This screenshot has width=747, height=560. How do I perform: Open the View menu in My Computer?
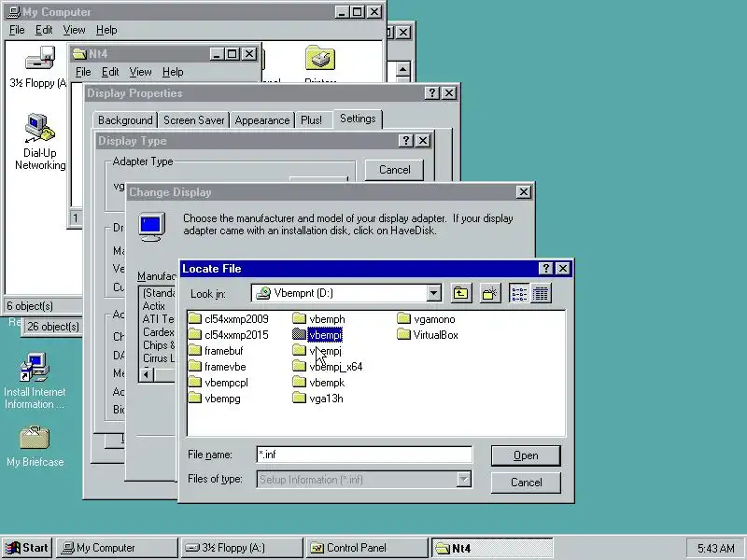click(74, 30)
